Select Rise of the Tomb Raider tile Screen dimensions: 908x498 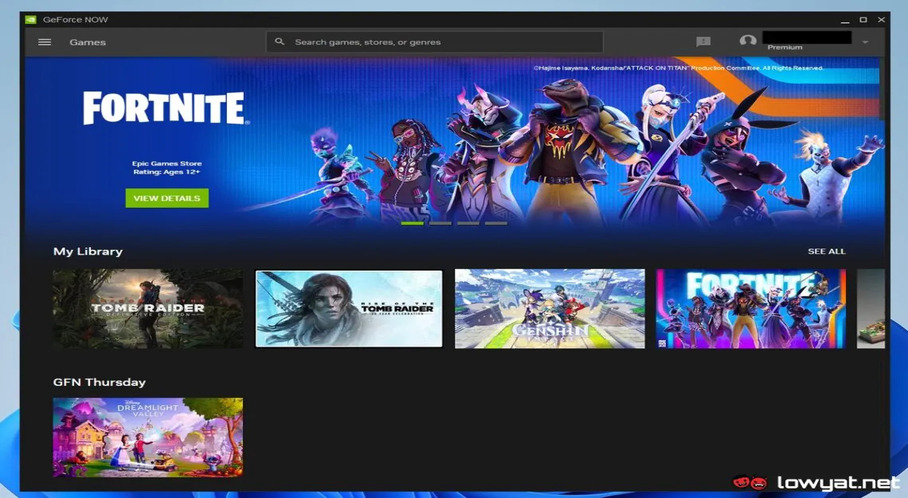tap(348, 308)
